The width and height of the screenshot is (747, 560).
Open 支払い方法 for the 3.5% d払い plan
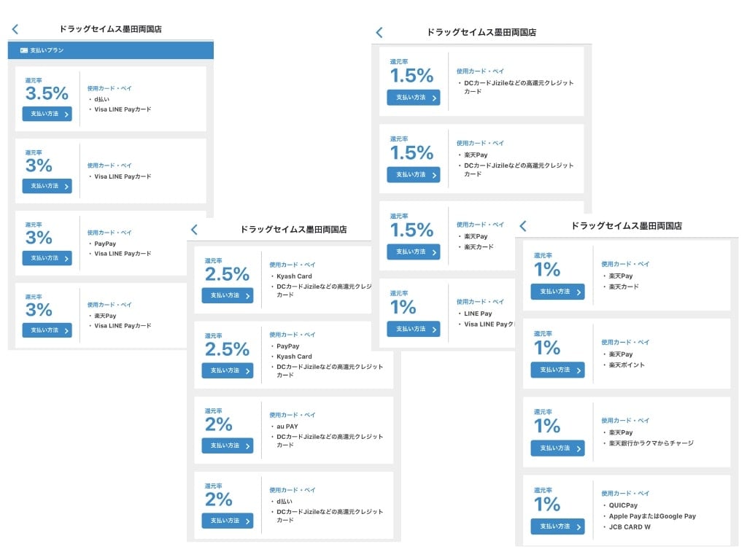point(47,114)
